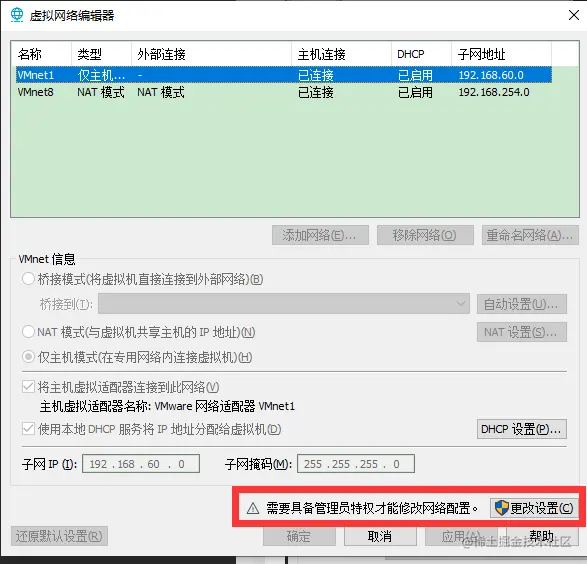Viewport: 587px width, 564px height.
Task: Click 已启用 DHCP cell in VMnet8 row
Action: (x=415, y=92)
